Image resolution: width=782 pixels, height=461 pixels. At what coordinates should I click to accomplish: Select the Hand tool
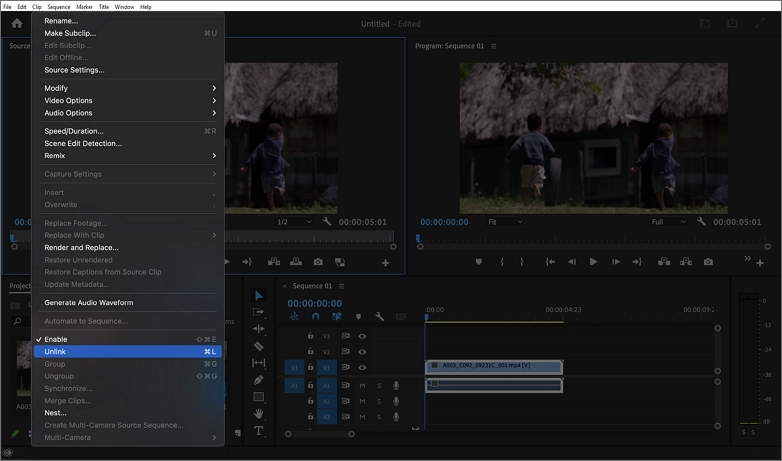click(258, 414)
